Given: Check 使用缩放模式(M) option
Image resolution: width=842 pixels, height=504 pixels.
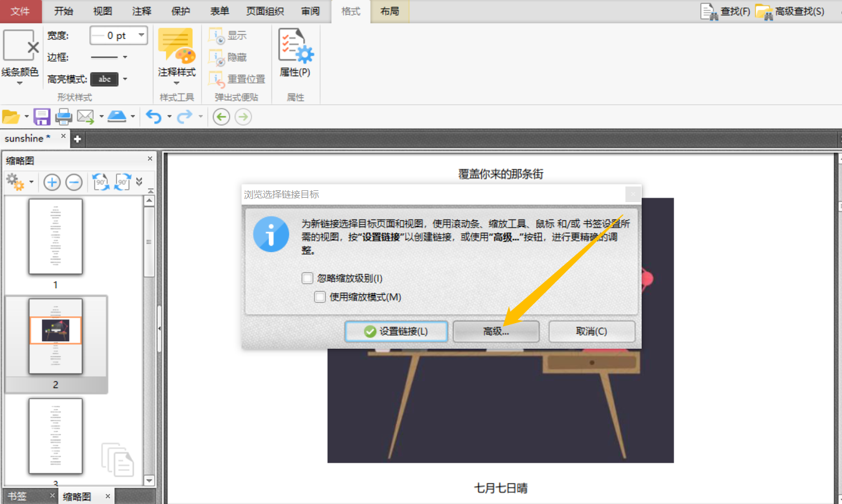Looking at the screenshot, I should 320,296.
